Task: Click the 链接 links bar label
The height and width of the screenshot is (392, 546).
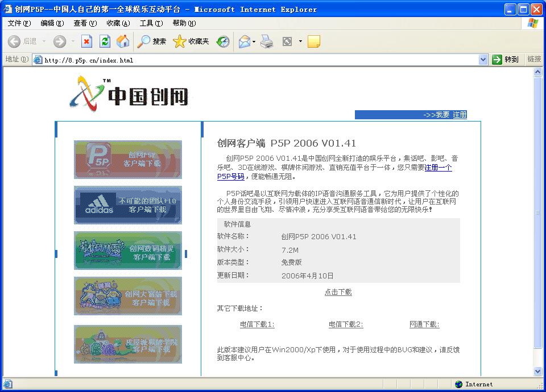Action: (x=534, y=59)
